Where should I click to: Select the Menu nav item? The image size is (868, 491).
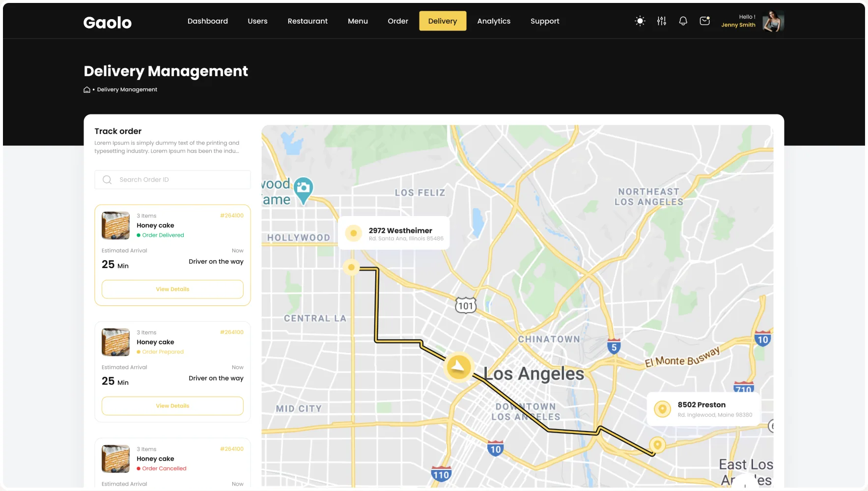coord(358,21)
